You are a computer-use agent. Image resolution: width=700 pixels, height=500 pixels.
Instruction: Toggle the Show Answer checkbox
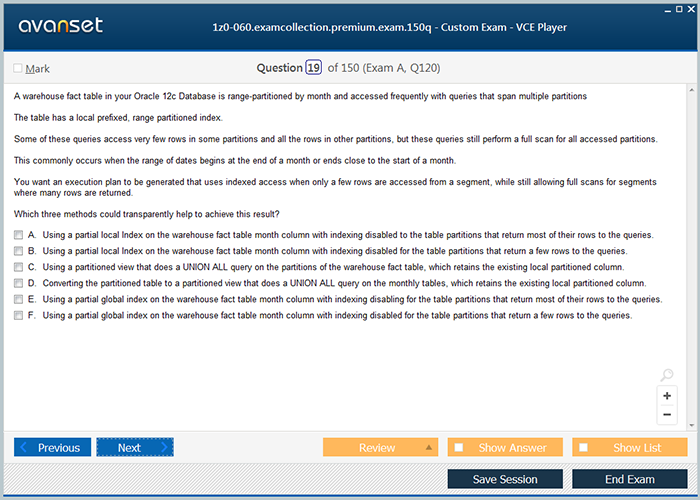(x=458, y=447)
